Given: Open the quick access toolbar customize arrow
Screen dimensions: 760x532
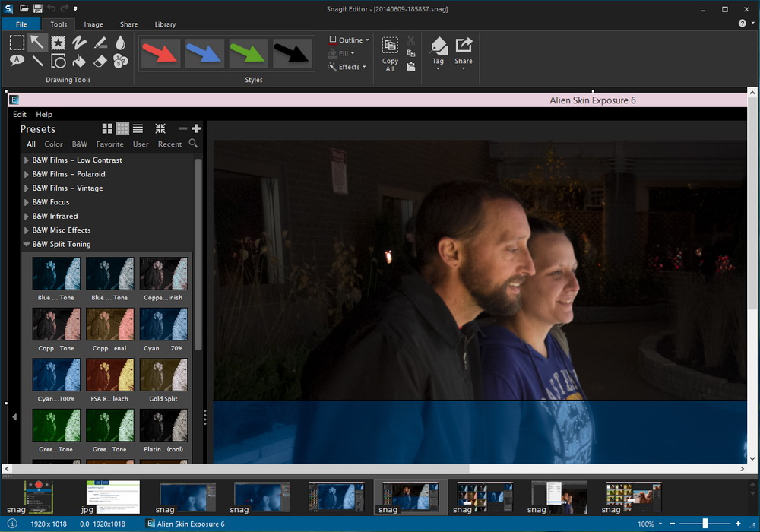Looking at the screenshot, I should coord(75,8).
